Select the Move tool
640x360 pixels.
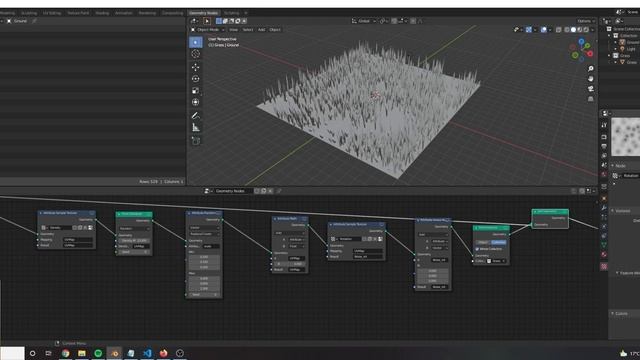(x=196, y=67)
